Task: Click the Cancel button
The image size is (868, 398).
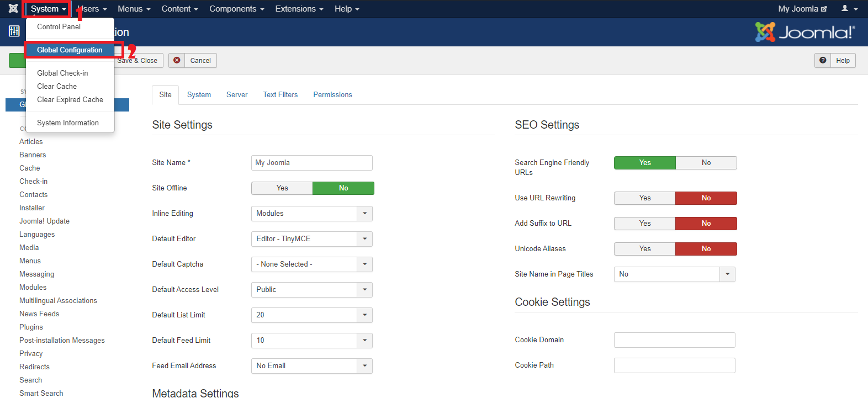Action: pos(193,61)
